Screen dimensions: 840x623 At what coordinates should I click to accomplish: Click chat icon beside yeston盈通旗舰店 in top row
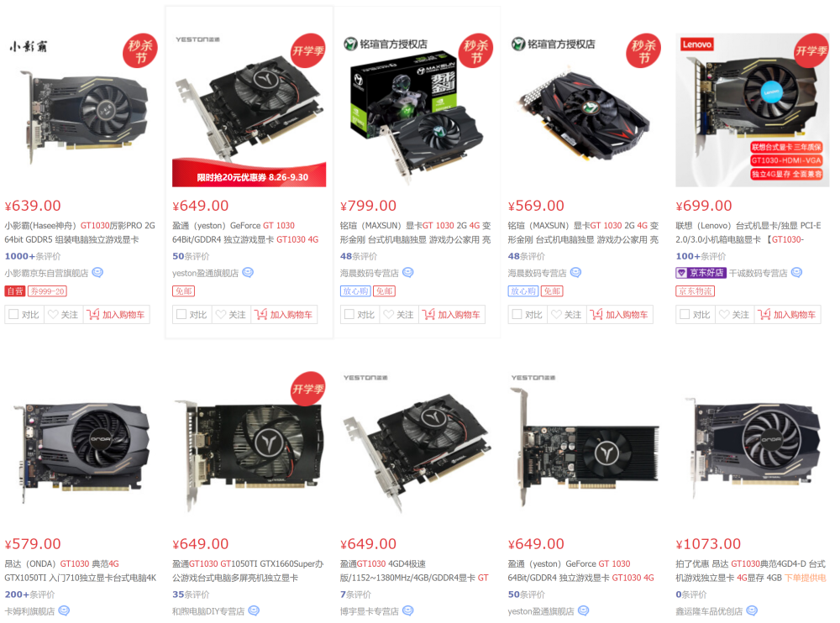point(248,273)
